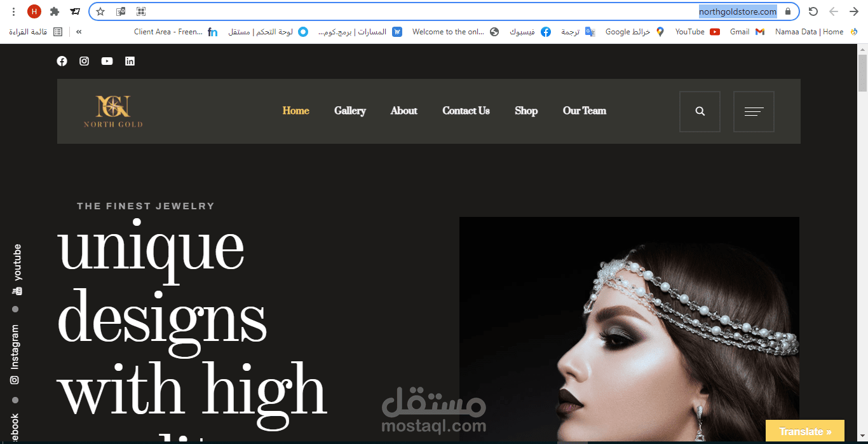
Task: Open the site search magnifier button
Action: coord(700,111)
